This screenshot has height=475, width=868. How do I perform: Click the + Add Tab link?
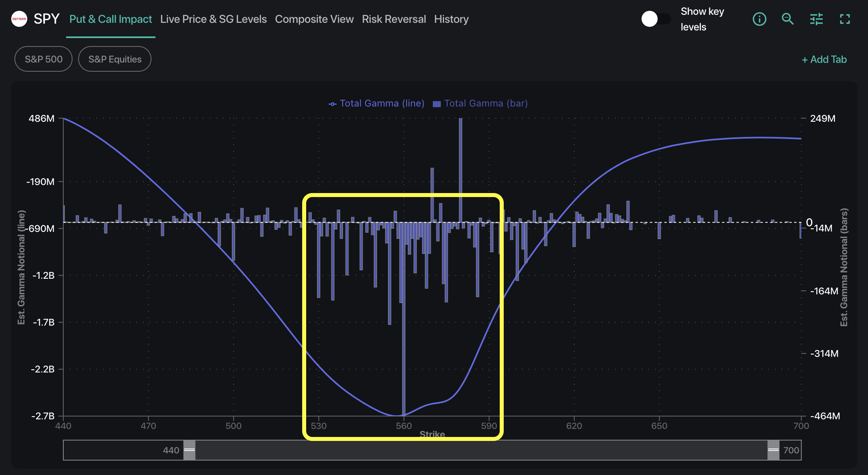[x=824, y=59]
